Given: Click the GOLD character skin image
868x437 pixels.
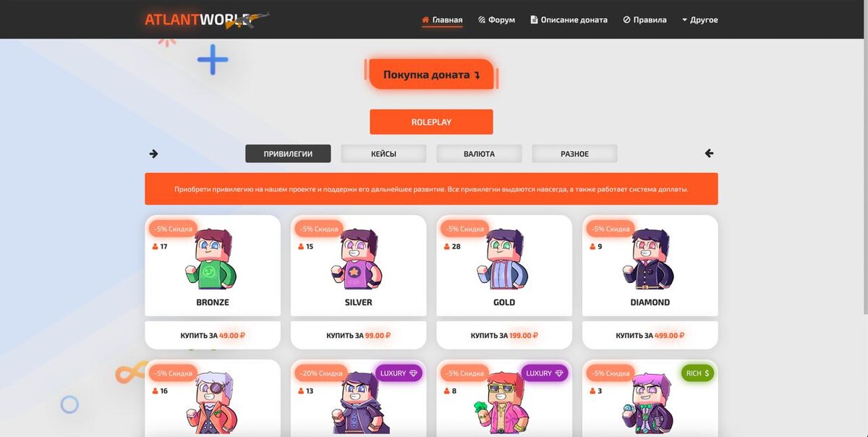Looking at the screenshot, I should click(504, 260).
